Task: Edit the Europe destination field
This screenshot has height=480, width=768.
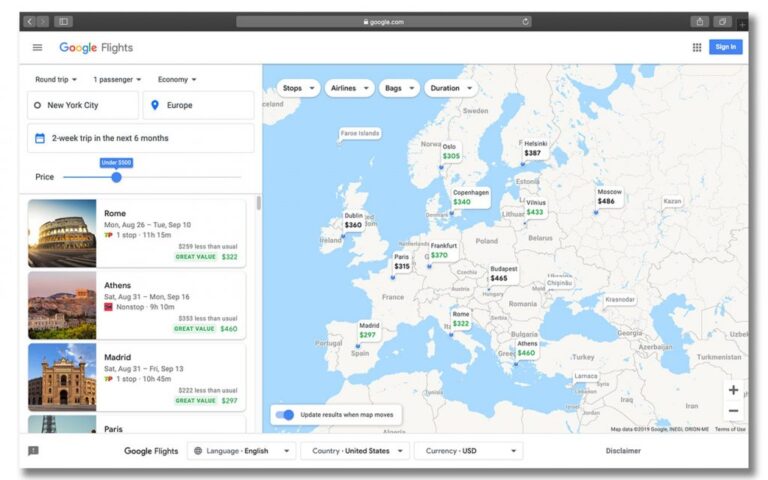Action: pyautogui.click(x=198, y=105)
